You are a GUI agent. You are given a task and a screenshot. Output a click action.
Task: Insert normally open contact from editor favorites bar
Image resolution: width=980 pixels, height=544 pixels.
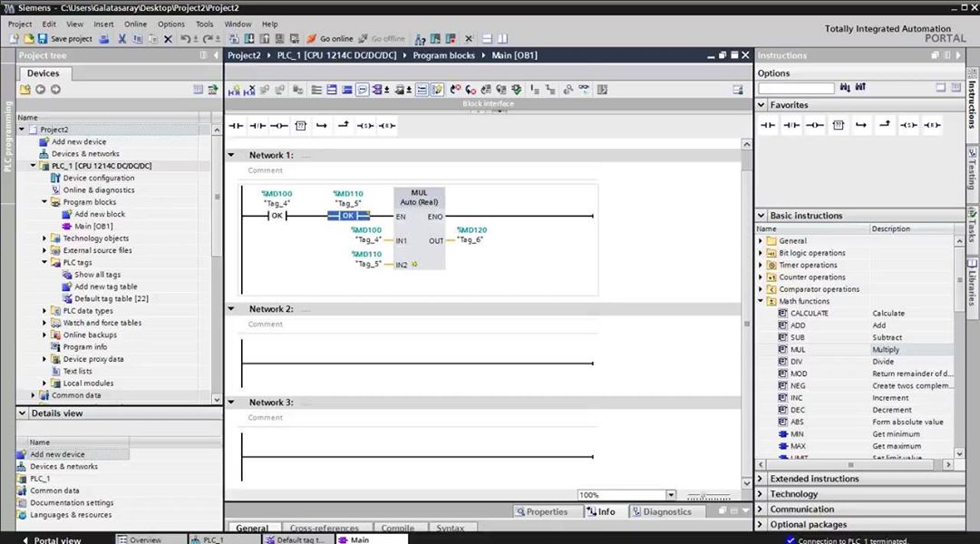point(237,126)
